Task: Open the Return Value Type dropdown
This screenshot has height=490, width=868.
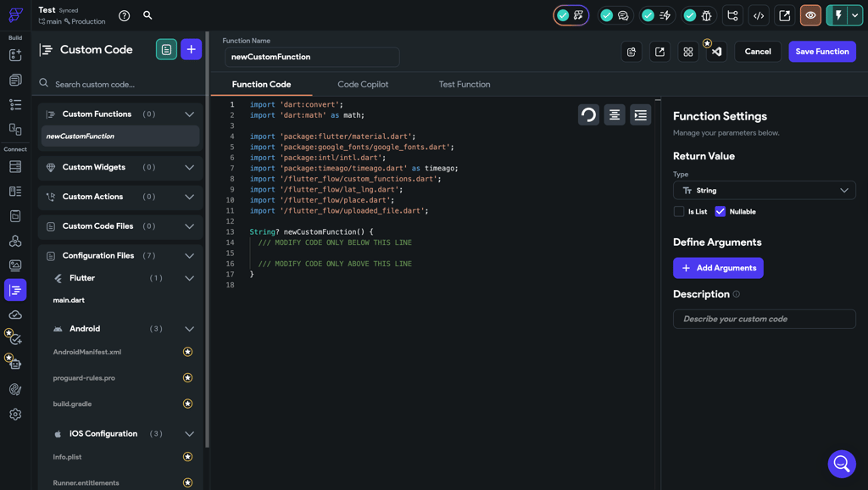Action: 764,191
